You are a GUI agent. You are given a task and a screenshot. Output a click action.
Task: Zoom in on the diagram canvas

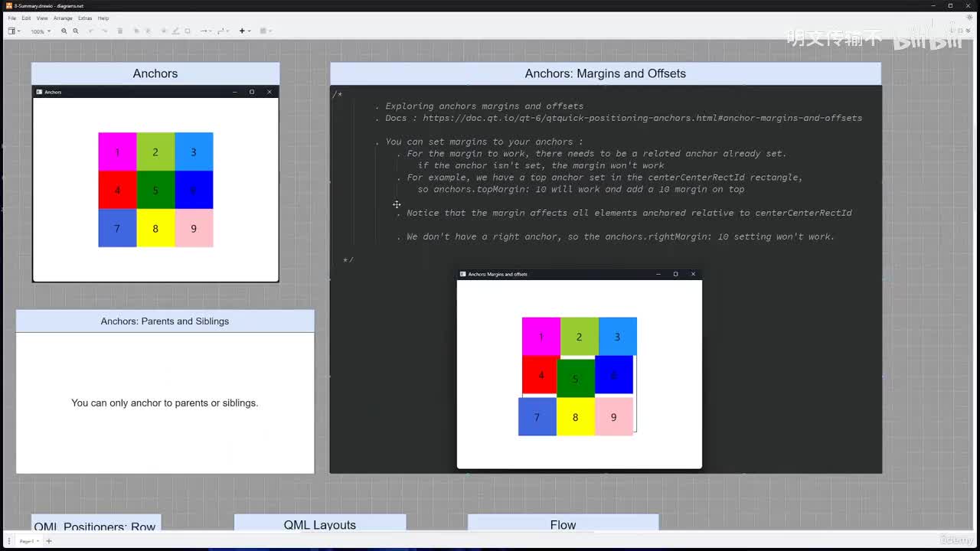point(64,31)
